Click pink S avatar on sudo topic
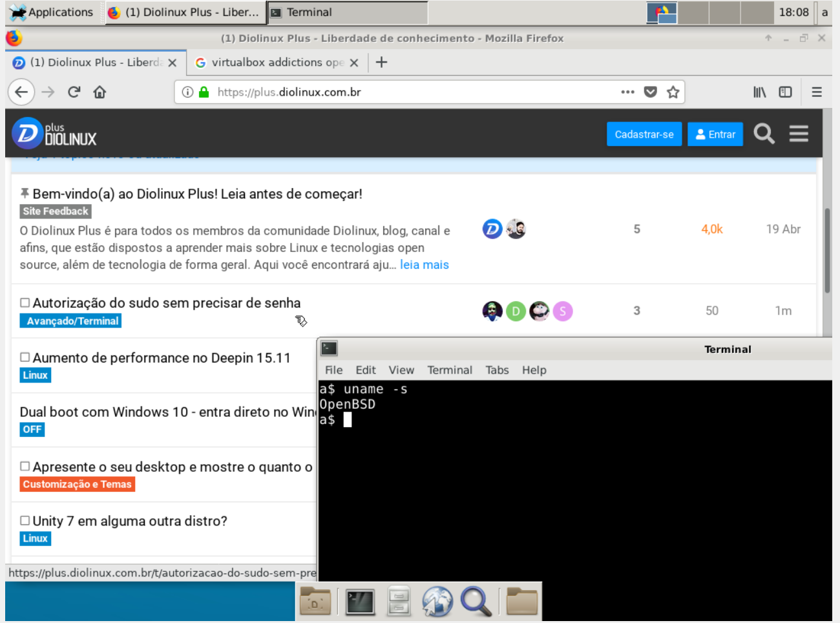This screenshot has width=840, height=623. [563, 311]
